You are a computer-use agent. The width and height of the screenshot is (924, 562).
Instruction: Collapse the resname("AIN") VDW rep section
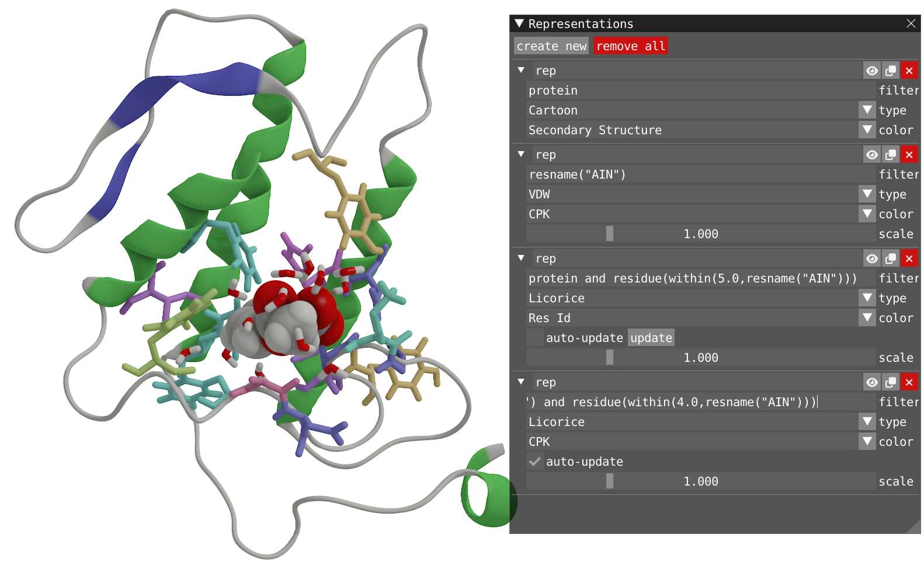(x=521, y=154)
